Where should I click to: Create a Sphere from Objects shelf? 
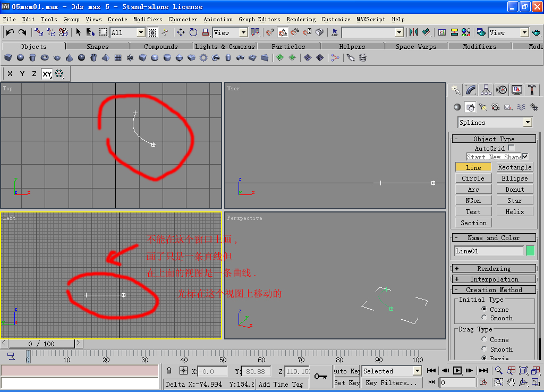click(x=21, y=57)
